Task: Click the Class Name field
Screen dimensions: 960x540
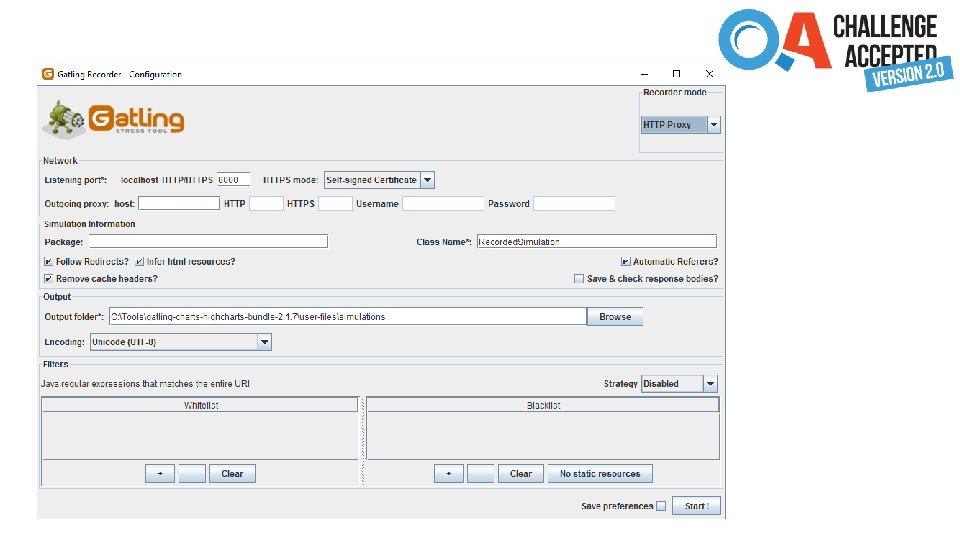Action: pyautogui.click(x=597, y=241)
